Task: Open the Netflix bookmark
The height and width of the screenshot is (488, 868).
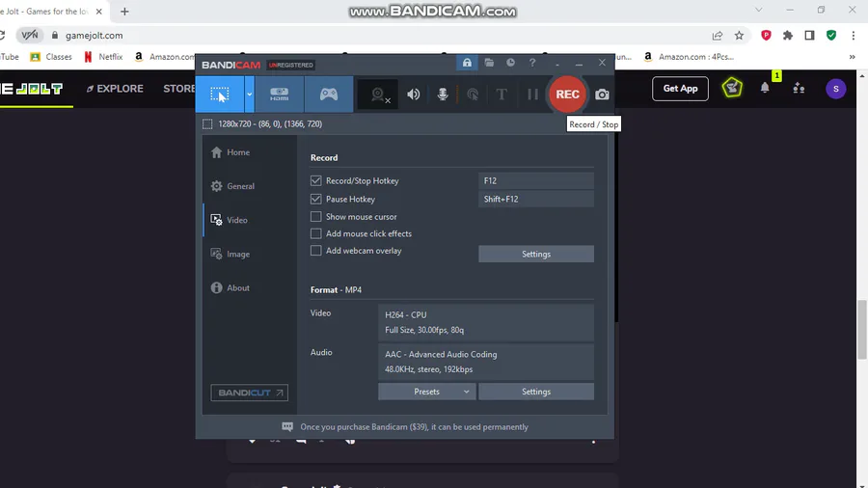Action: 103,57
